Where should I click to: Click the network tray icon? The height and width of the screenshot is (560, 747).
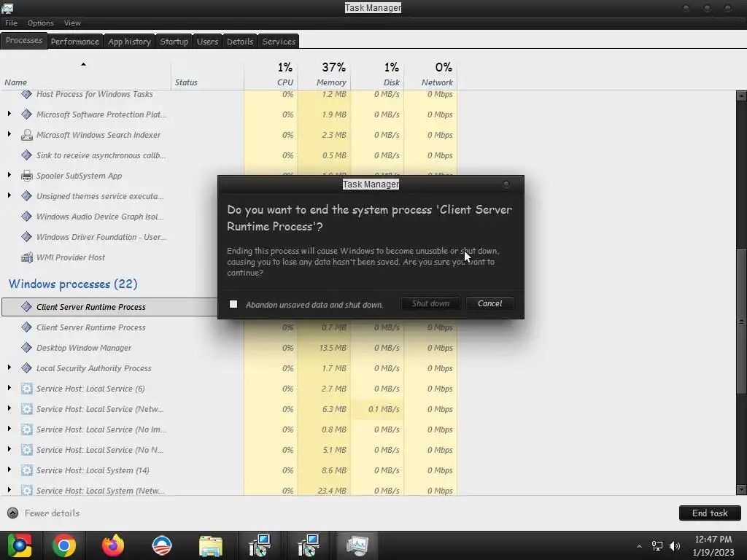coord(657,545)
